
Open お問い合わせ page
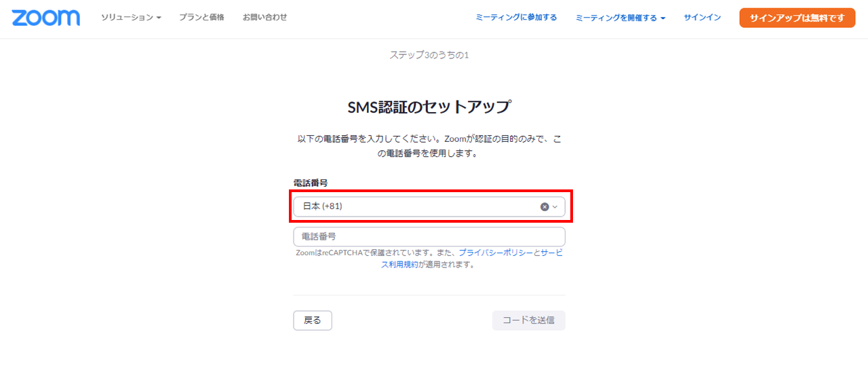[x=264, y=18]
